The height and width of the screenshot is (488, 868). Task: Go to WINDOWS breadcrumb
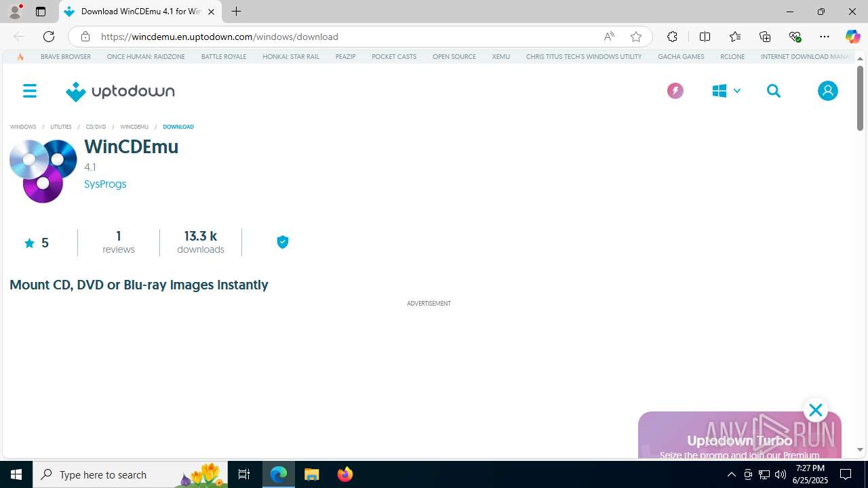23,127
